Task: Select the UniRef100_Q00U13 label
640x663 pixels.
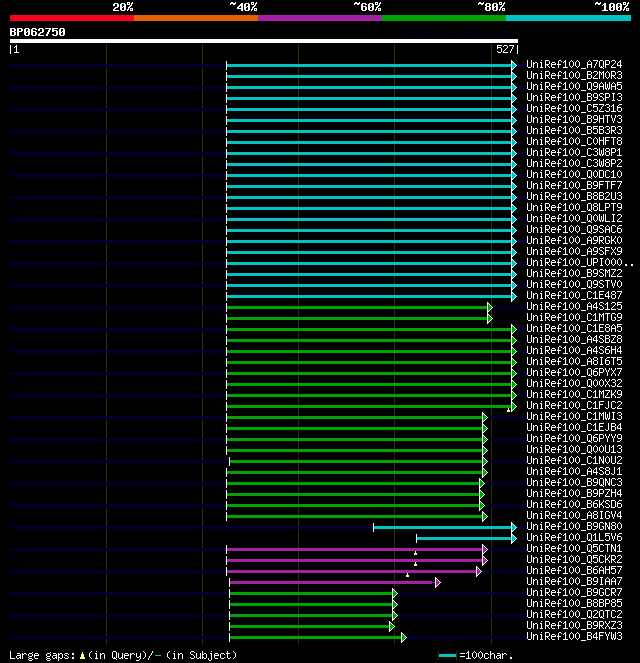Action: pyautogui.click(x=574, y=449)
